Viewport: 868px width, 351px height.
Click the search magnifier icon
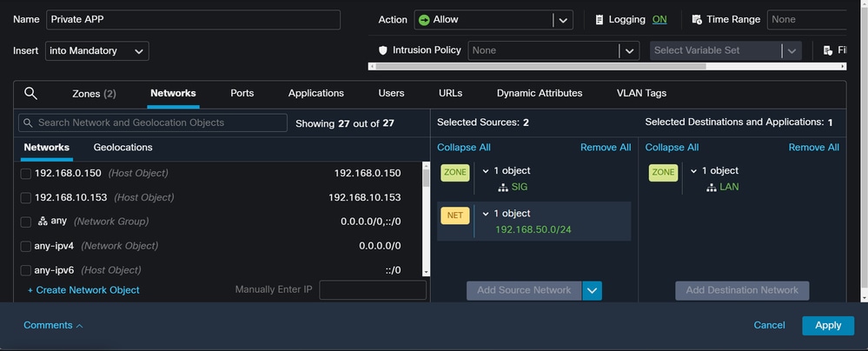(31, 94)
